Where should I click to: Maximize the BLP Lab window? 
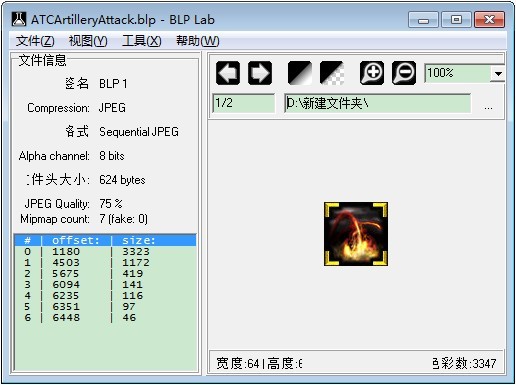point(456,20)
